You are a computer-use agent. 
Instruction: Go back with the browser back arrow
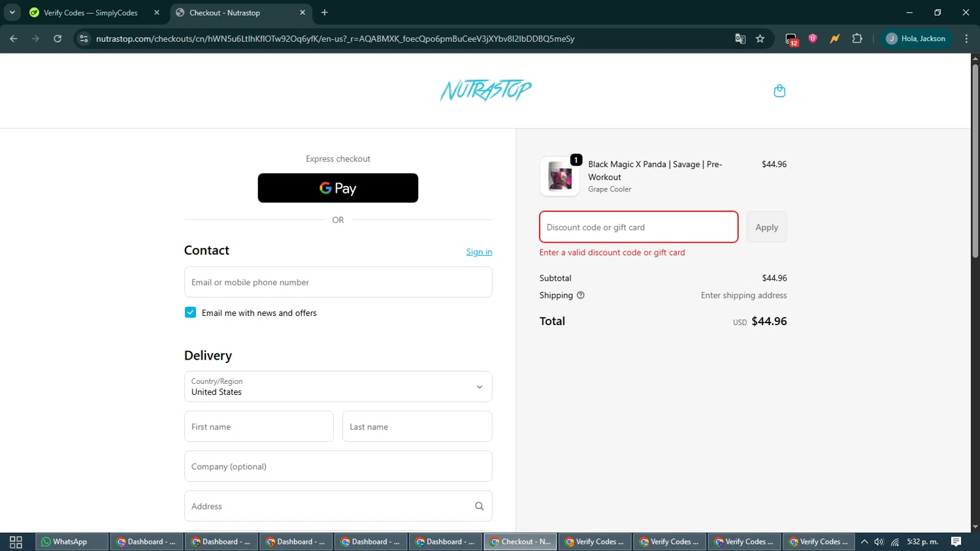pos(14,39)
